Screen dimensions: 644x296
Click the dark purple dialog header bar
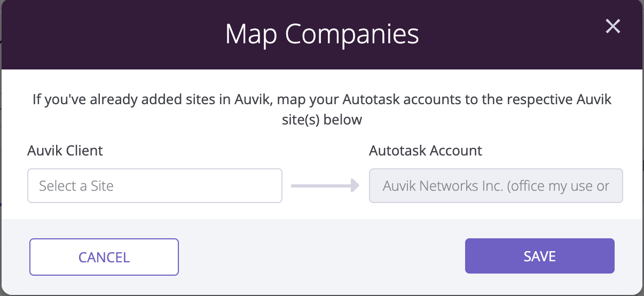322,35
